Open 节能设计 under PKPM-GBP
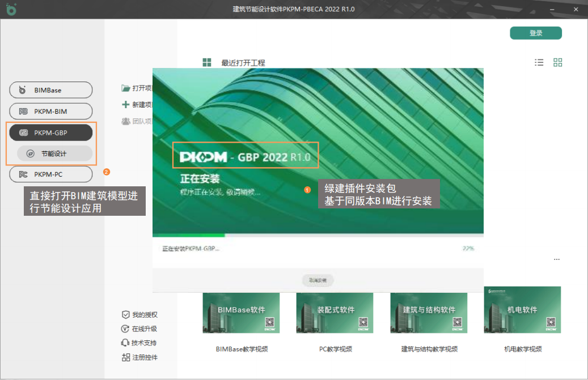This screenshot has width=588, height=380. (54, 153)
